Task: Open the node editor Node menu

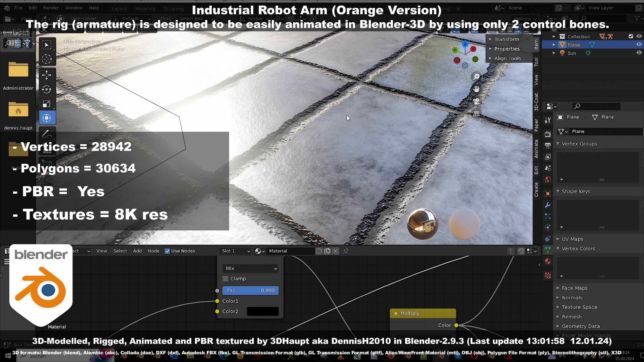Action: [153, 251]
